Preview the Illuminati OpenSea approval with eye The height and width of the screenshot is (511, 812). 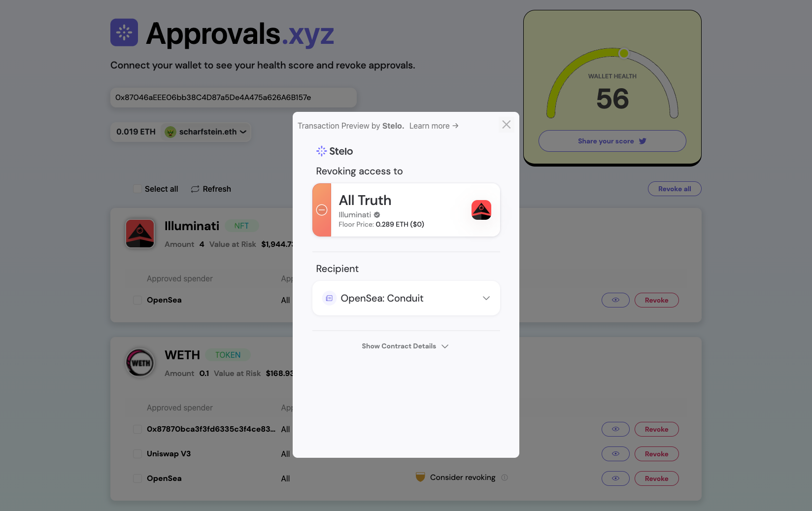[615, 300]
